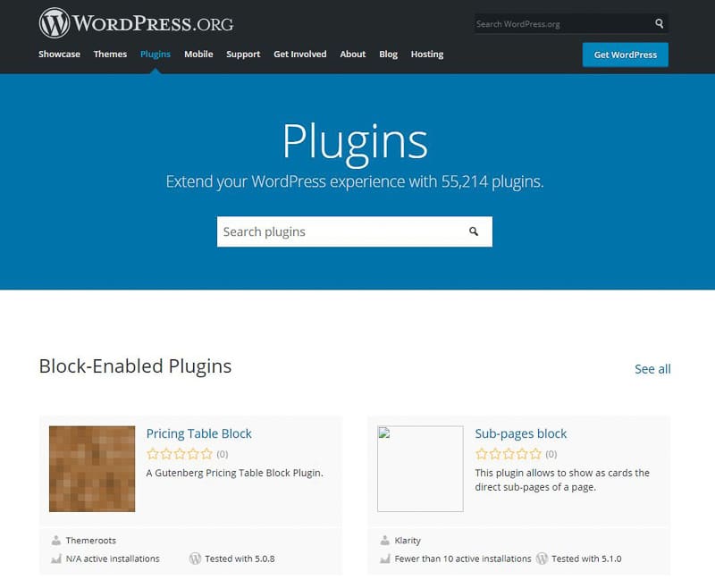Open the Showcase menu item
Viewport: 715px width, 588px height.
59,55
